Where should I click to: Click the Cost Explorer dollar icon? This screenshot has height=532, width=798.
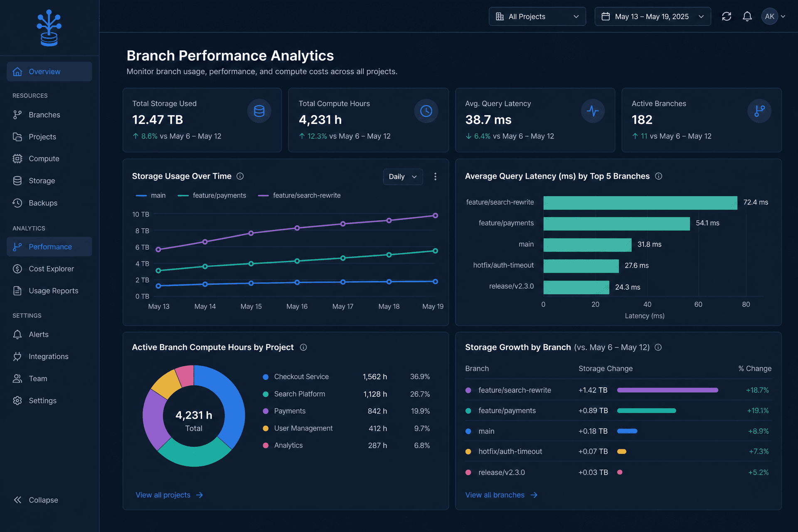[17, 269]
